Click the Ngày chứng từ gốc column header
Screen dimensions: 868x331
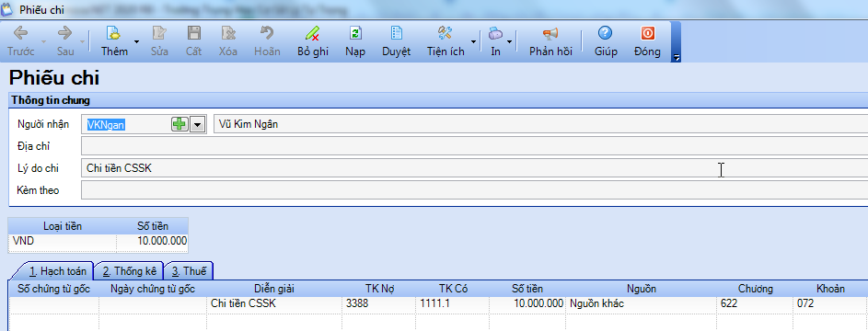pos(153,289)
